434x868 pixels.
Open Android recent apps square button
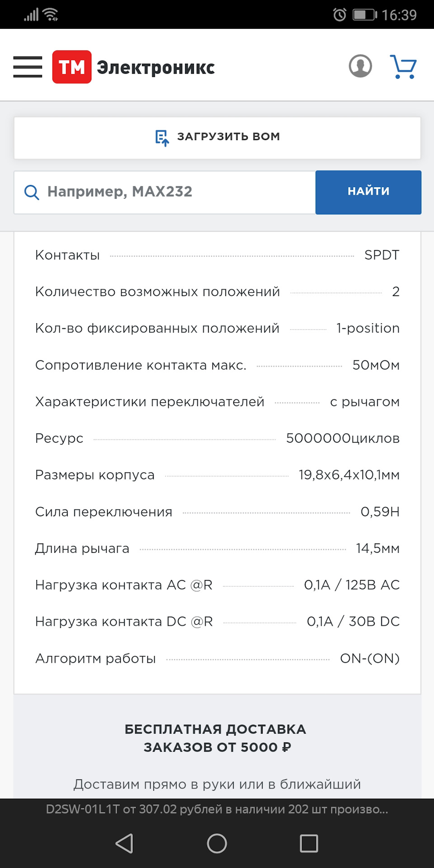tap(309, 843)
